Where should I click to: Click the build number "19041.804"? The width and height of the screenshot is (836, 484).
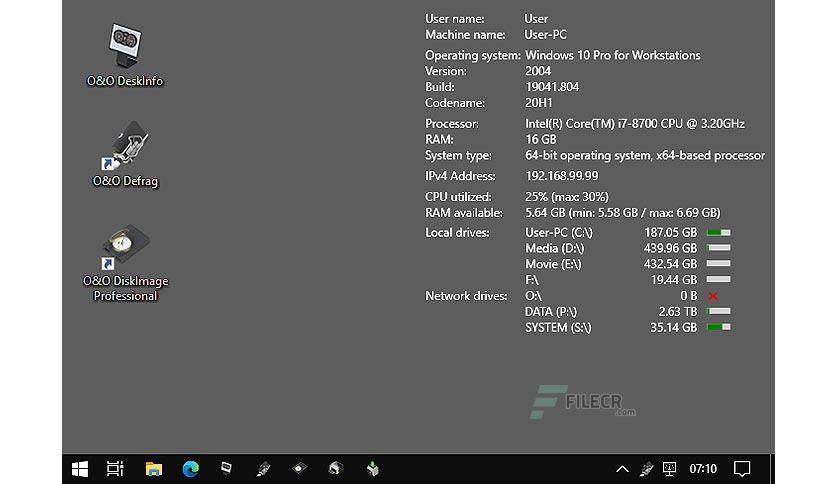click(552, 87)
